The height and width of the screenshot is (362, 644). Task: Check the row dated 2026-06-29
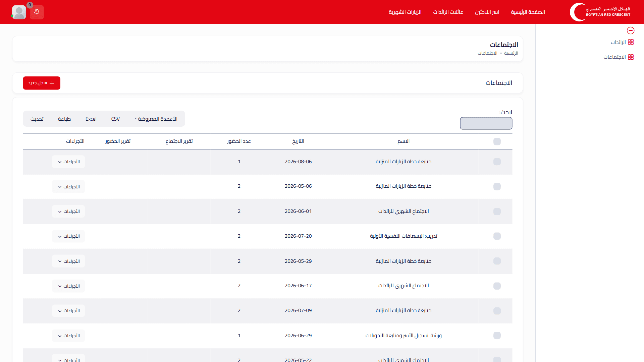497,336
